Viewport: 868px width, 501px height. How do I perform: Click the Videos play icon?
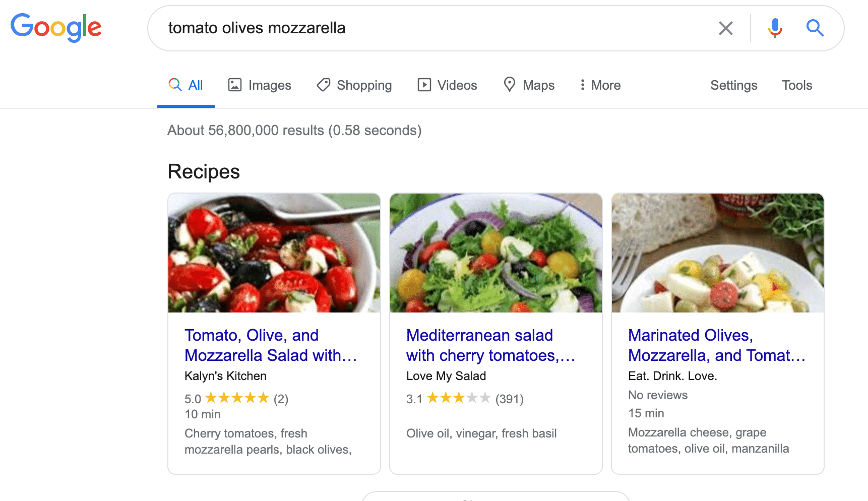point(424,85)
